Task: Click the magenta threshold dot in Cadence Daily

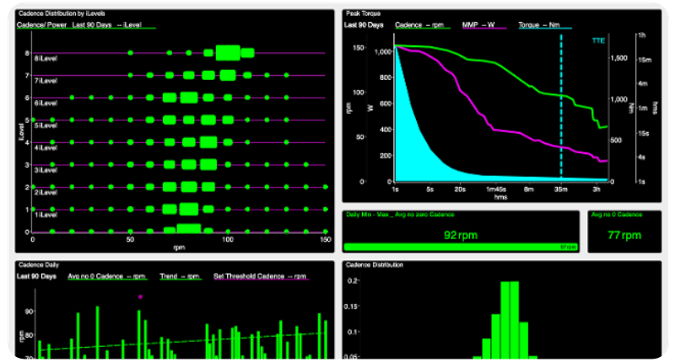Action: tap(140, 297)
